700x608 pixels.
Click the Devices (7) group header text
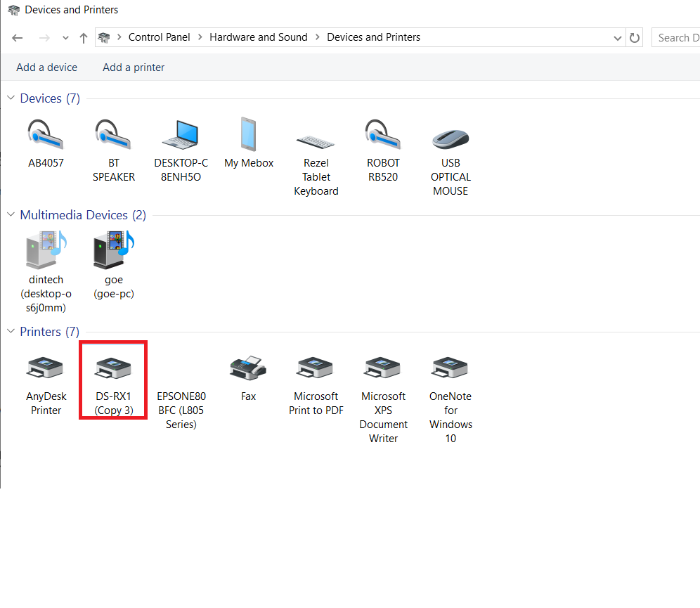click(x=50, y=98)
